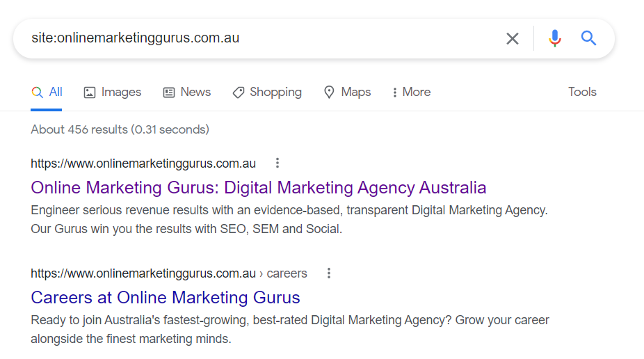Open the Tools options

click(582, 92)
